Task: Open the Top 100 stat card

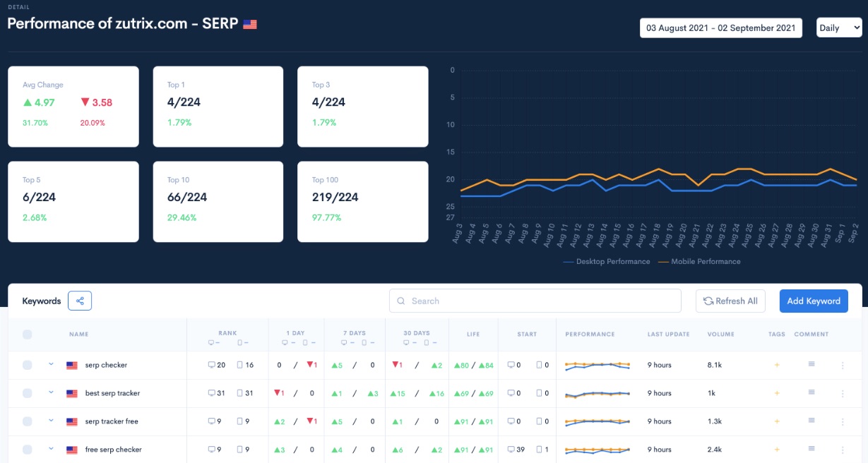Action: (x=363, y=202)
